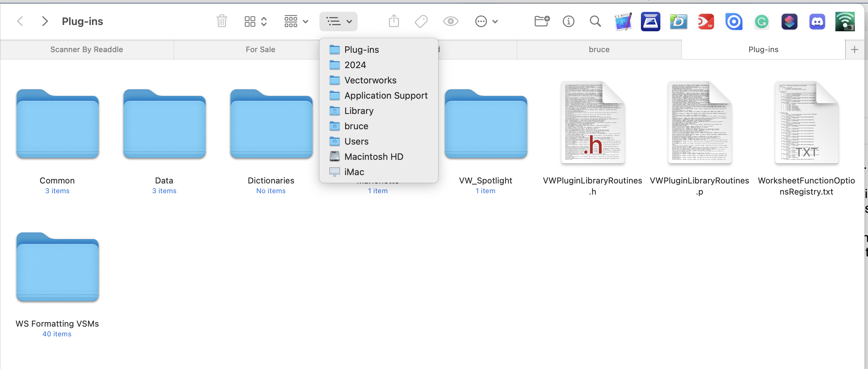Toggle Quick Look preview eye icon
The image size is (868, 369).
point(450,21)
